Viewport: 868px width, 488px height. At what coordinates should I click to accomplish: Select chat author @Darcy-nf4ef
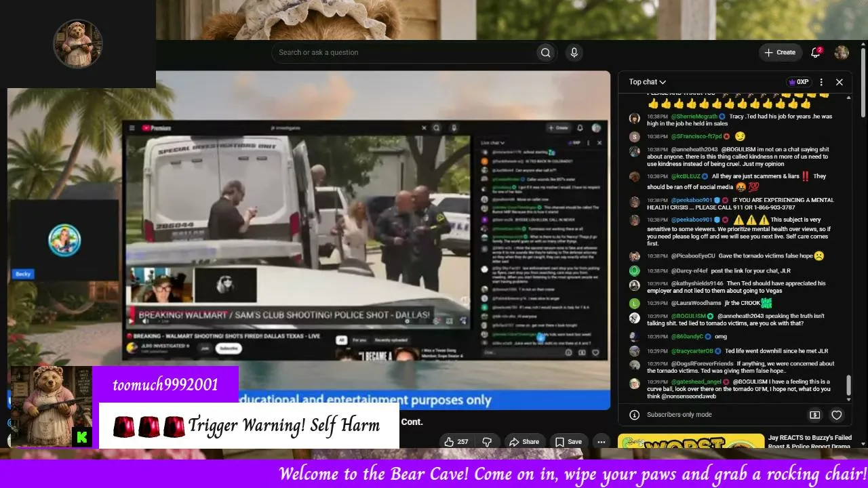click(689, 270)
